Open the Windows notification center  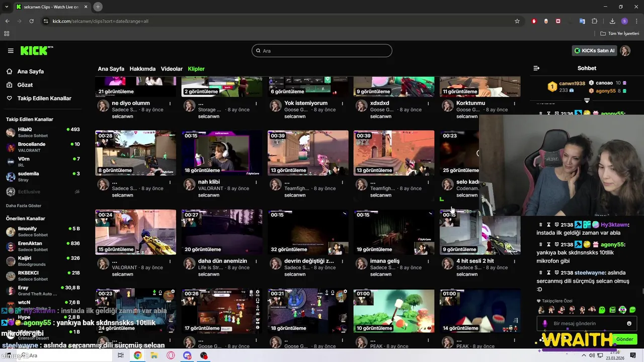click(633, 355)
